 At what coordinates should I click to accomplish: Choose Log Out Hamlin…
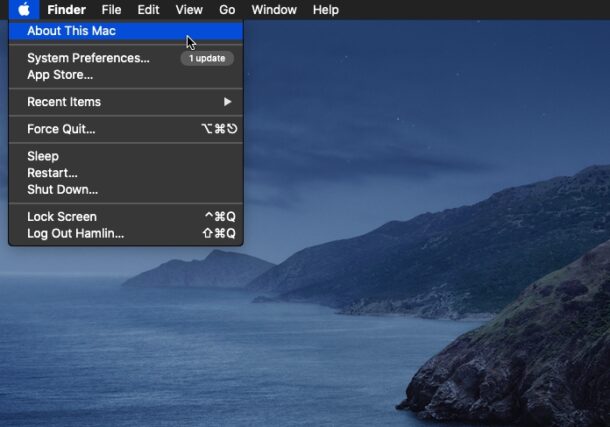(x=126, y=233)
